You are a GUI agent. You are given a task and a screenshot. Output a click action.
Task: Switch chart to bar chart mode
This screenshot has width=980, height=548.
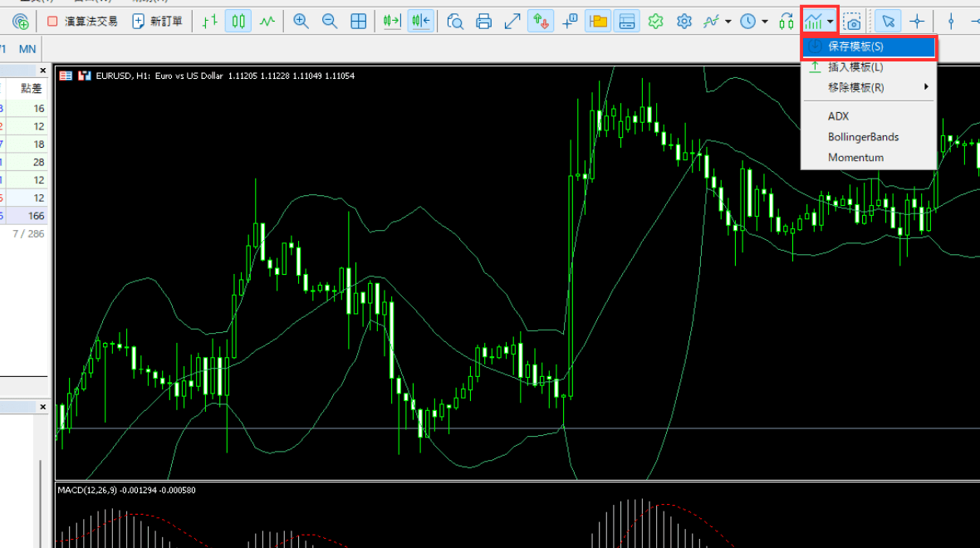(x=210, y=22)
